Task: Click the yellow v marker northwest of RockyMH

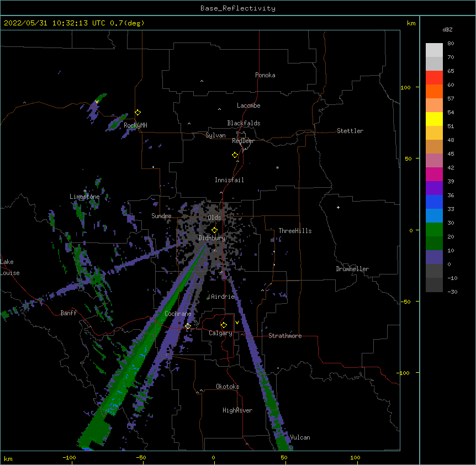Action: pyautogui.click(x=97, y=102)
